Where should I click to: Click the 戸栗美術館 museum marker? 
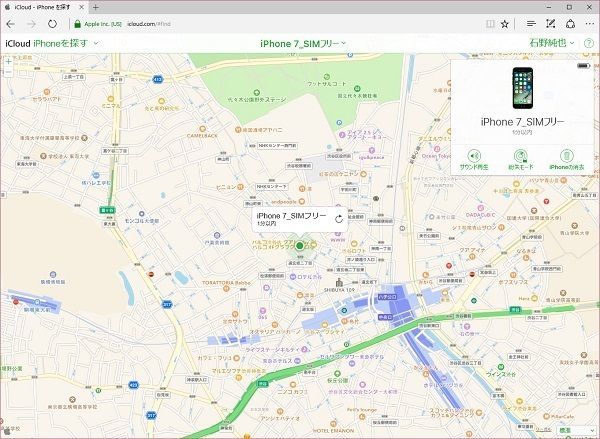(x=217, y=235)
